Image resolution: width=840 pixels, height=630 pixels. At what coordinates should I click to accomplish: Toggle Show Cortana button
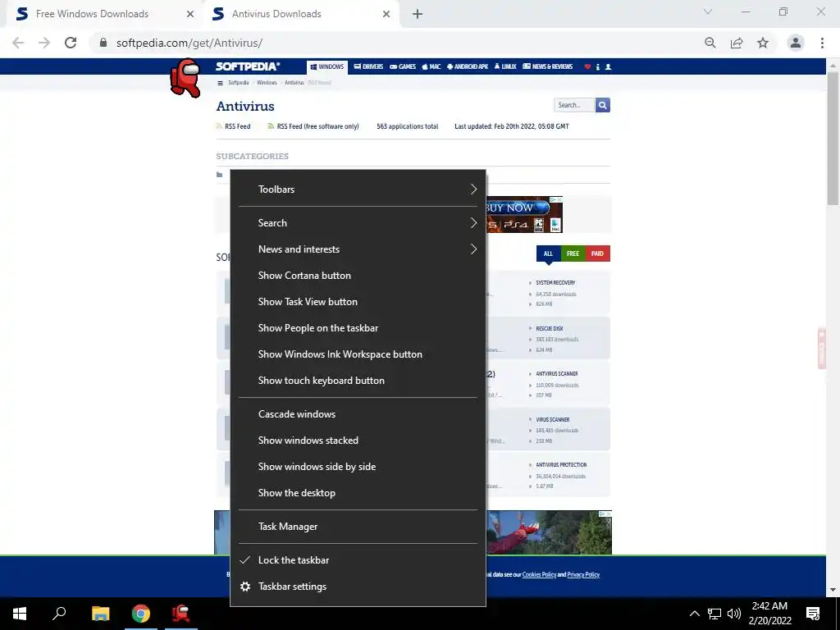[358, 276]
